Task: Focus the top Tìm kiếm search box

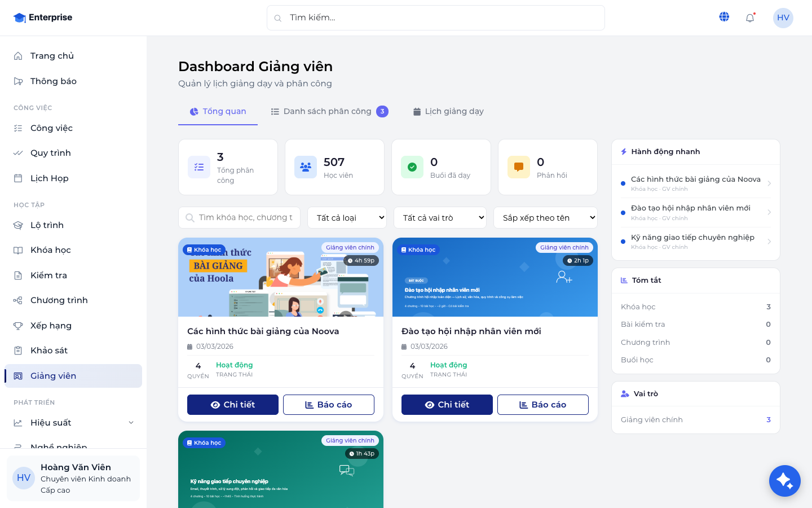Action: (x=436, y=18)
